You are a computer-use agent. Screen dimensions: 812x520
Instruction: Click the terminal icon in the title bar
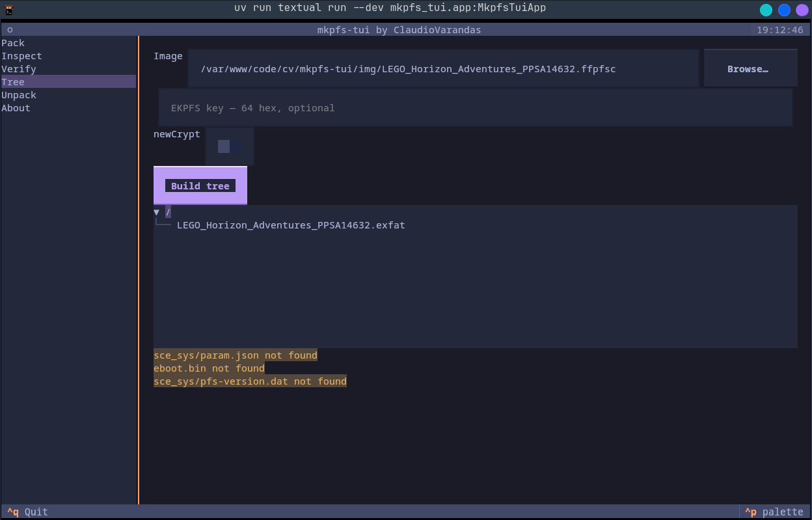point(9,9)
